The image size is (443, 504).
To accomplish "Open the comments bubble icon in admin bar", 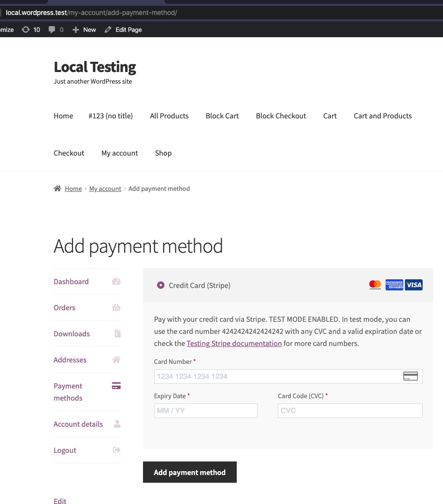I will point(52,29).
